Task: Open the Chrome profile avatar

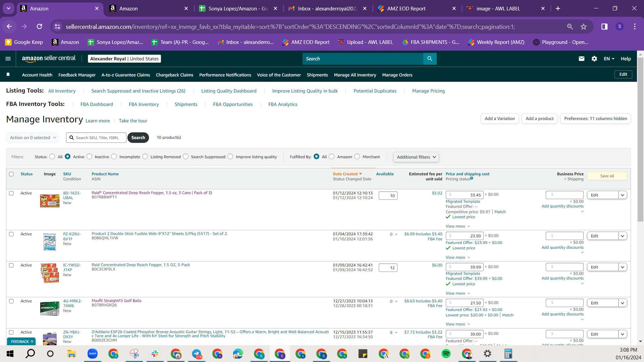Action: click(620, 26)
